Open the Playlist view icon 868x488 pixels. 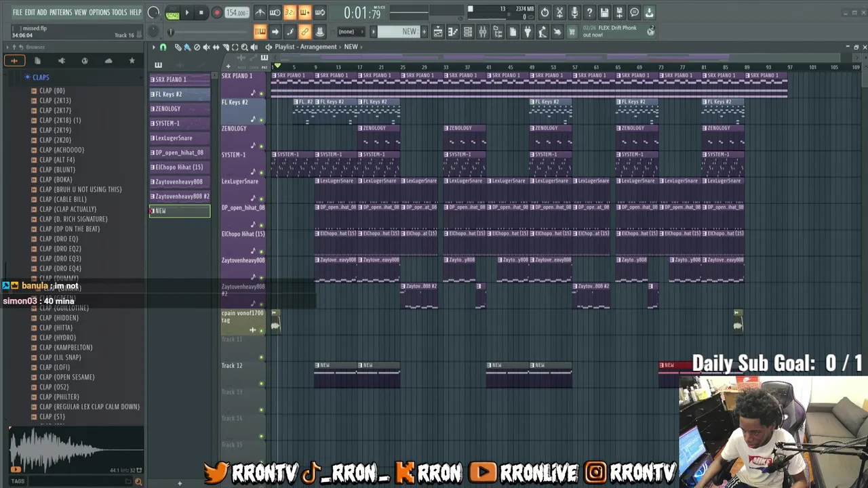coord(438,32)
